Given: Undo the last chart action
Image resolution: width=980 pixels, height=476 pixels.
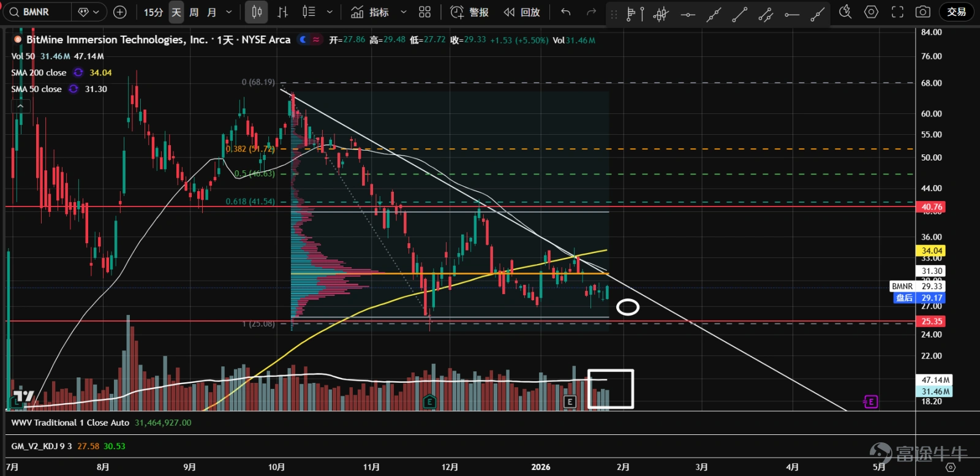Looking at the screenshot, I should [x=565, y=12].
